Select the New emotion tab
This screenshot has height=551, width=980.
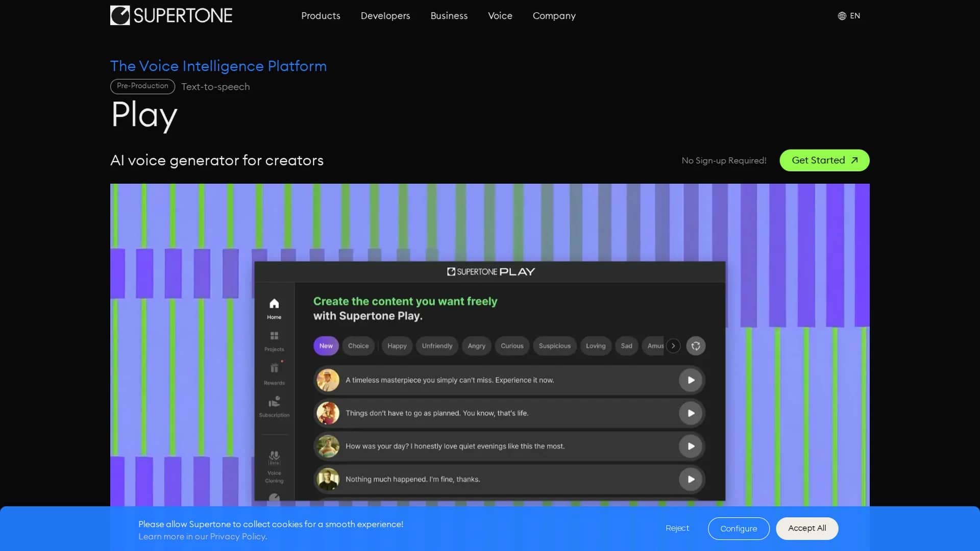[x=326, y=346]
